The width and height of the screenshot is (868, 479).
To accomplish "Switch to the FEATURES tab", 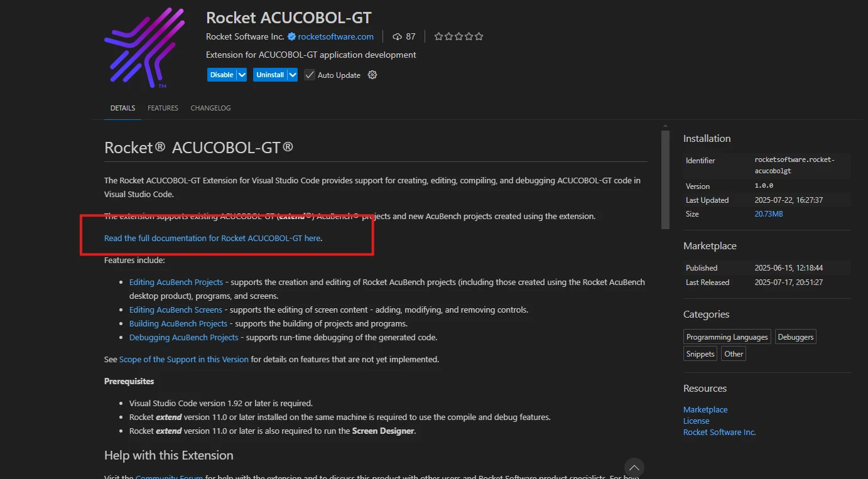I will click(163, 108).
